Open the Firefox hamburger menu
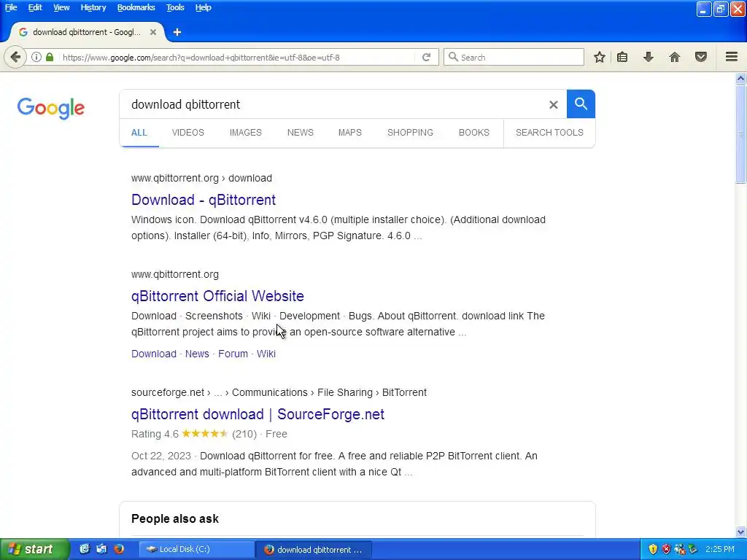Viewport: 747px width, 560px height. tap(732, 57)
